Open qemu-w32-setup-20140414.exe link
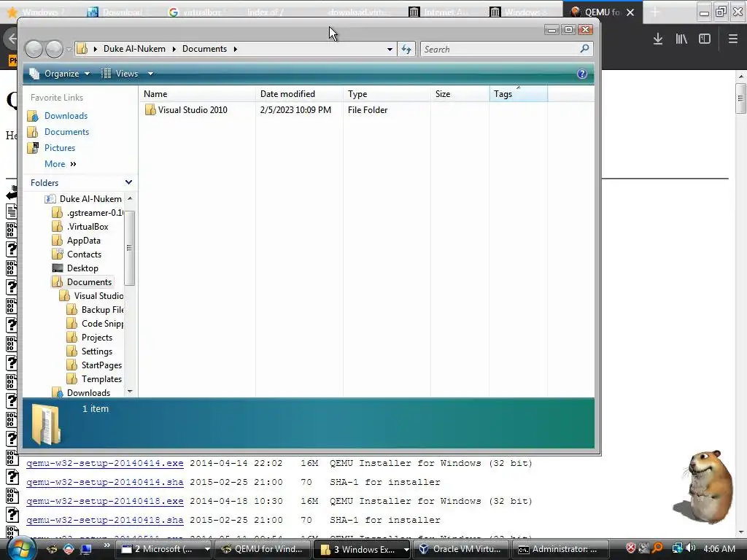The width and height of the screenshot is (747, 560). [105, 463]
